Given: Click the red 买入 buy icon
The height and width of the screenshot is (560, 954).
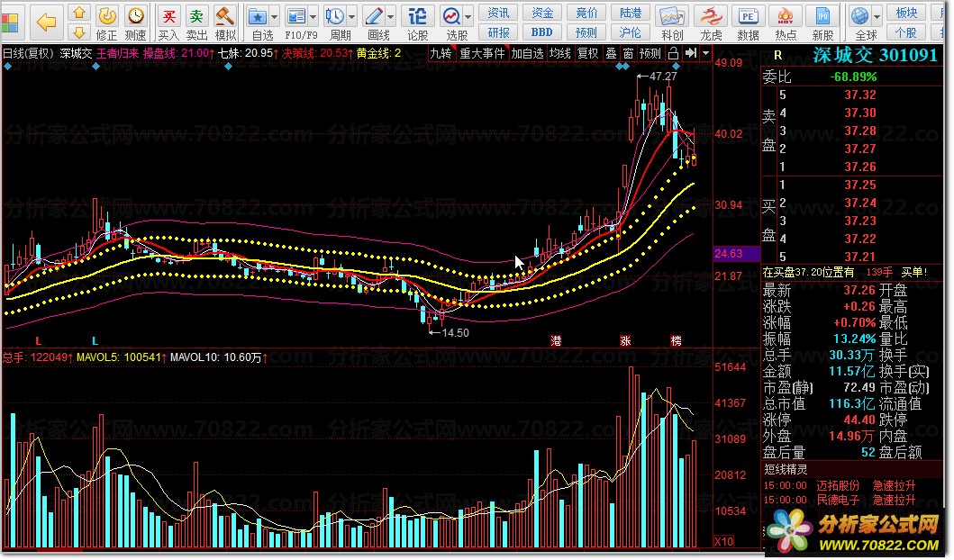Looking at the screenshot, I should (169, 16).
